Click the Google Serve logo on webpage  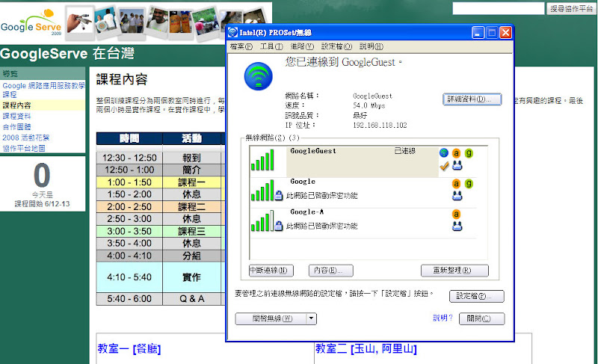pyautogui.click(x=31, y=23)
